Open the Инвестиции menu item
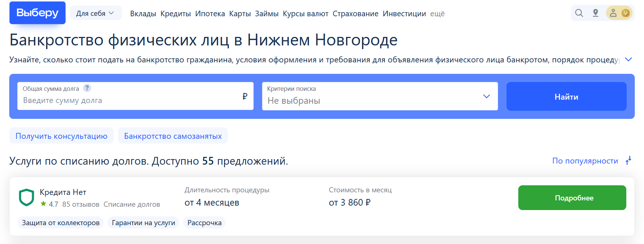 pyautogui.click(x=404, y=14)
